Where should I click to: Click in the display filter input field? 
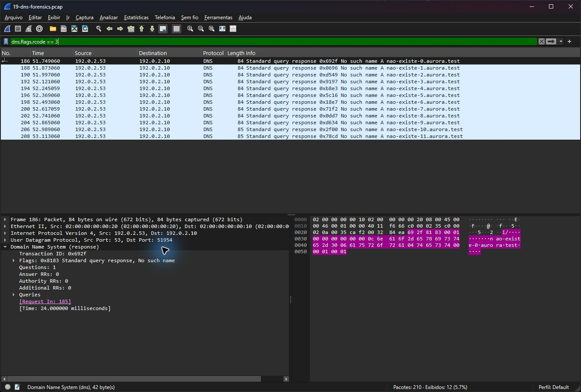pyautogui.click(x=274, y=41)
